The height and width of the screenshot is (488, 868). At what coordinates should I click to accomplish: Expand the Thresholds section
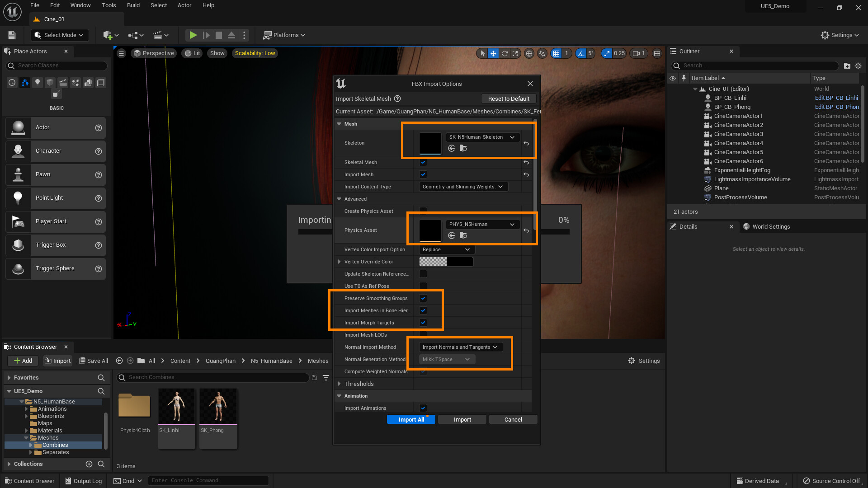pyautogui.click(x=339, y=384)
